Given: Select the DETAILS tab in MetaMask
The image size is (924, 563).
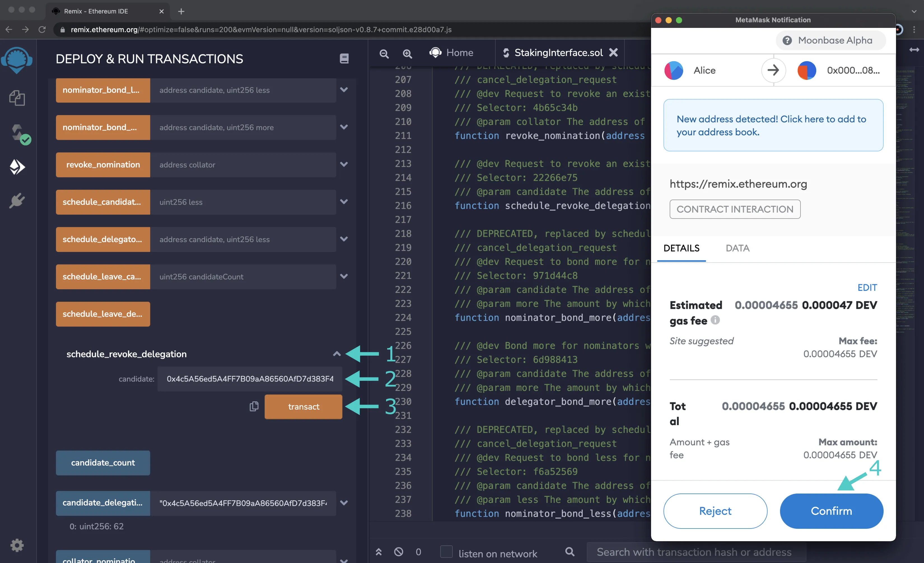Looking at the screenshot, I should pyautogui.click(x=681, y=248).
